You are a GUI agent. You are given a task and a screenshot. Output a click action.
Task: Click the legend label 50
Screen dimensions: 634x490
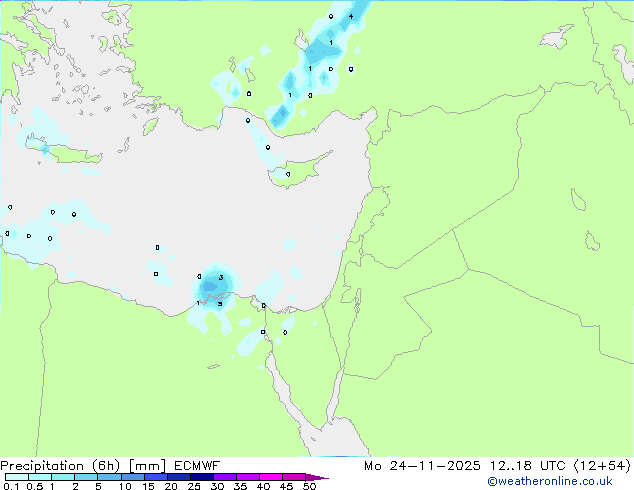309,486
